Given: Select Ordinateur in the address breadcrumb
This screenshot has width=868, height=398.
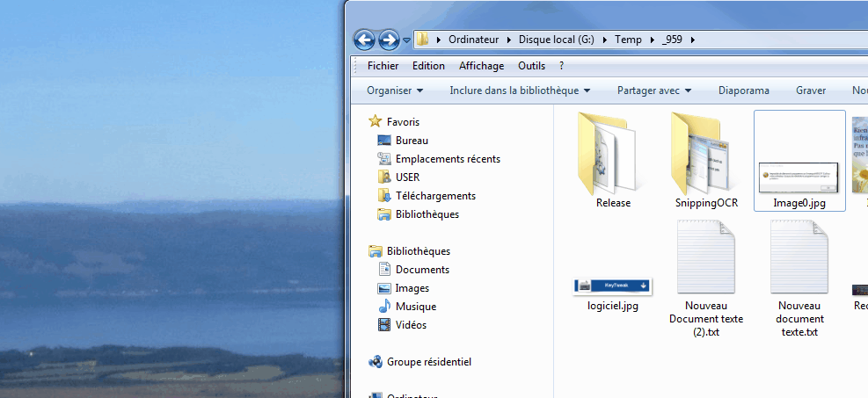Looking at the screenshot, I should (473, 40).
